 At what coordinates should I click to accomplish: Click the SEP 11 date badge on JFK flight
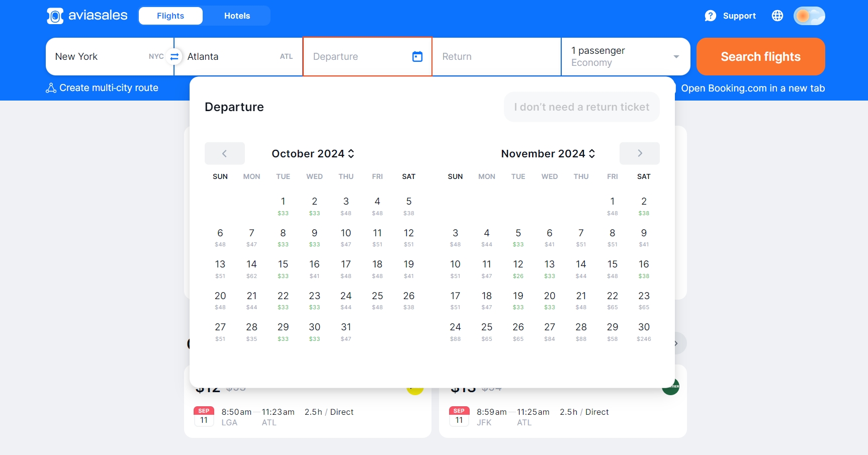tap(459, 416)
